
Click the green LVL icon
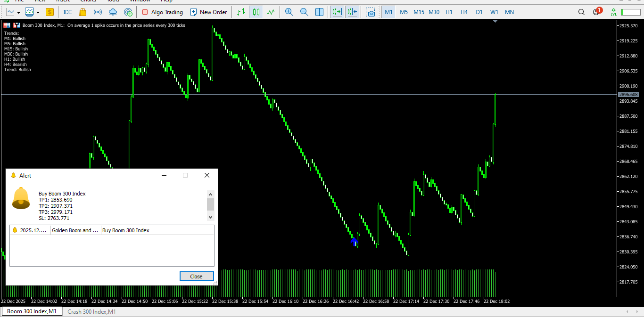click(613, 12)
